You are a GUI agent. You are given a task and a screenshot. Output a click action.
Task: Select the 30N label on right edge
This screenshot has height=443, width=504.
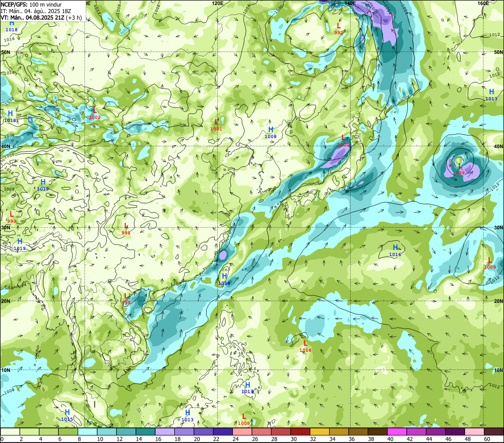pyautogui.click(x=498, y=228)
